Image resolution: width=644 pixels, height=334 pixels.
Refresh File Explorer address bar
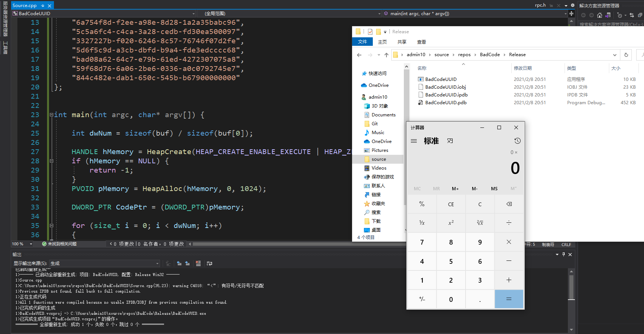pos(626,55)
